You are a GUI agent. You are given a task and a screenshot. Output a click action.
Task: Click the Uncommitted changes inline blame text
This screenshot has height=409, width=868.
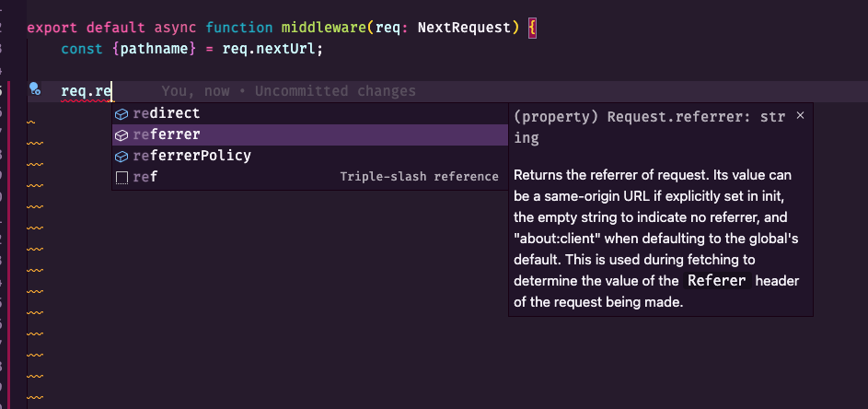(x=335, y=91)
